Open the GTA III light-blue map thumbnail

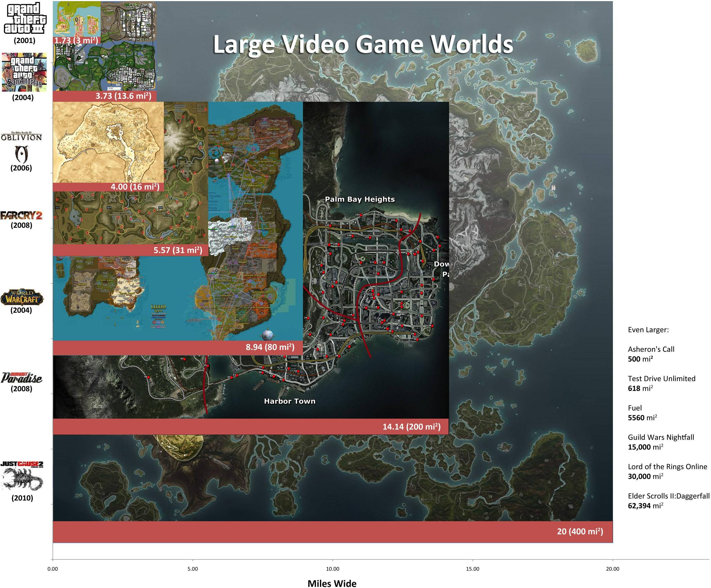coord(77,19)
